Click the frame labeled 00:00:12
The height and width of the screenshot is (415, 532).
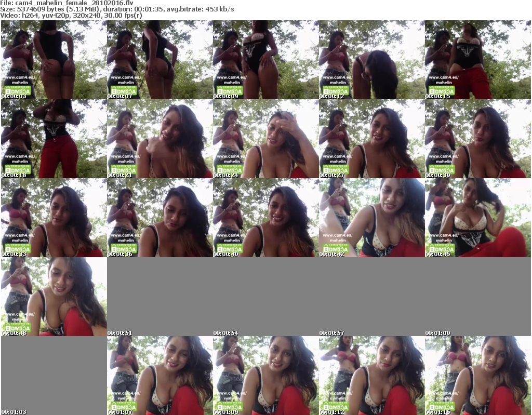click(x=371, y=60)
